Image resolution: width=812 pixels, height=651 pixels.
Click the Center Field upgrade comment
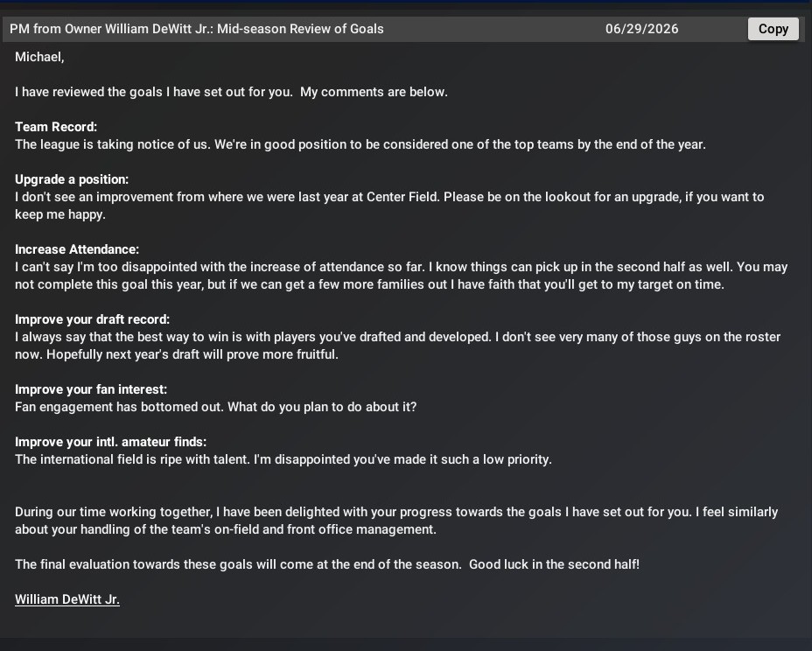389,197
